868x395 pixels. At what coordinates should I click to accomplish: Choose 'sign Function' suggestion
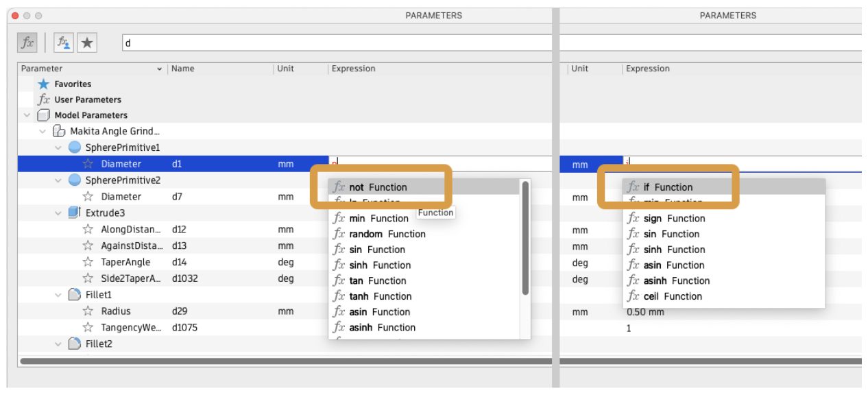pos(723,219)
